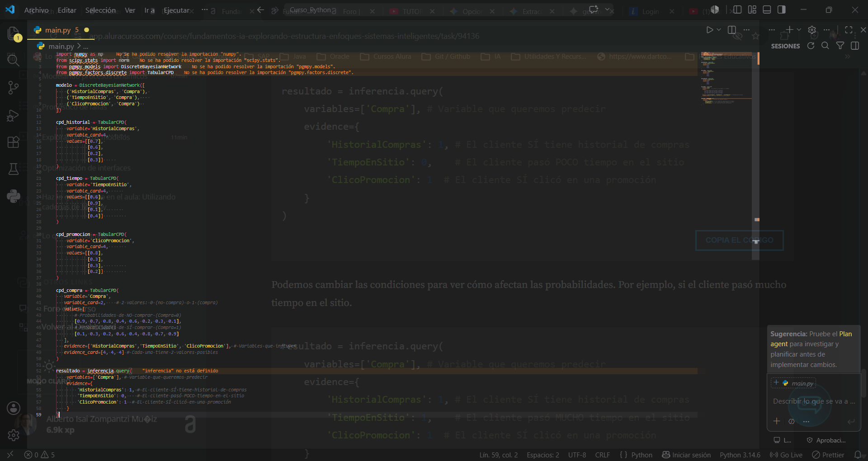
Task: Open new chat dropdown arrow
Action: 799,29
